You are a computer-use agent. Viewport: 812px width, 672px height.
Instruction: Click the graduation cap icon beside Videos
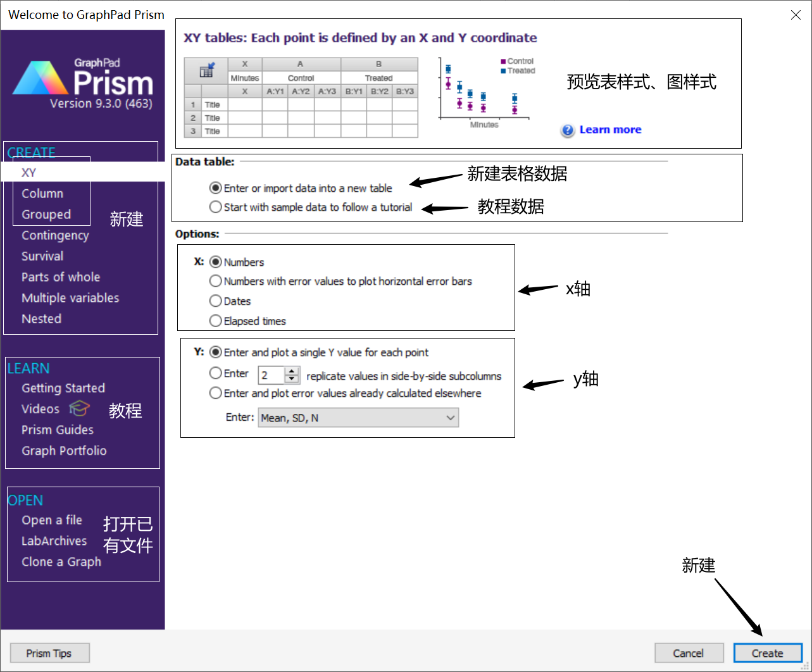(x=79, y=409)
